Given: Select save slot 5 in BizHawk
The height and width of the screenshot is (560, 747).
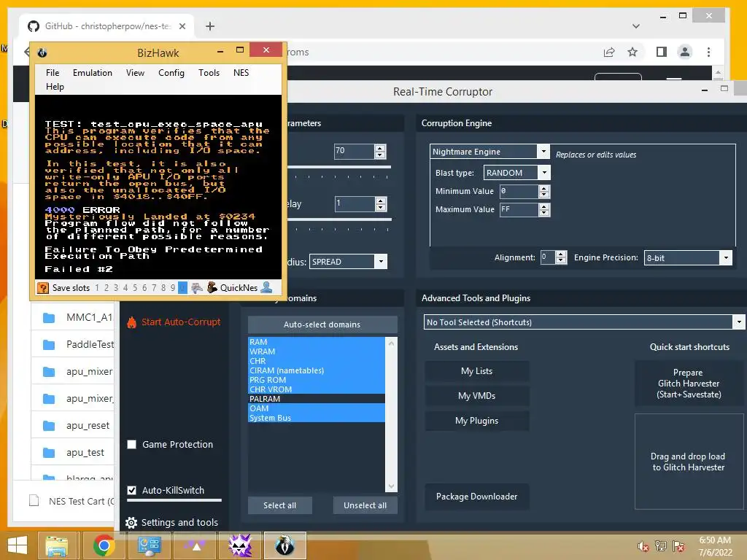Looking at the screenshot, I should pos(135,287).
